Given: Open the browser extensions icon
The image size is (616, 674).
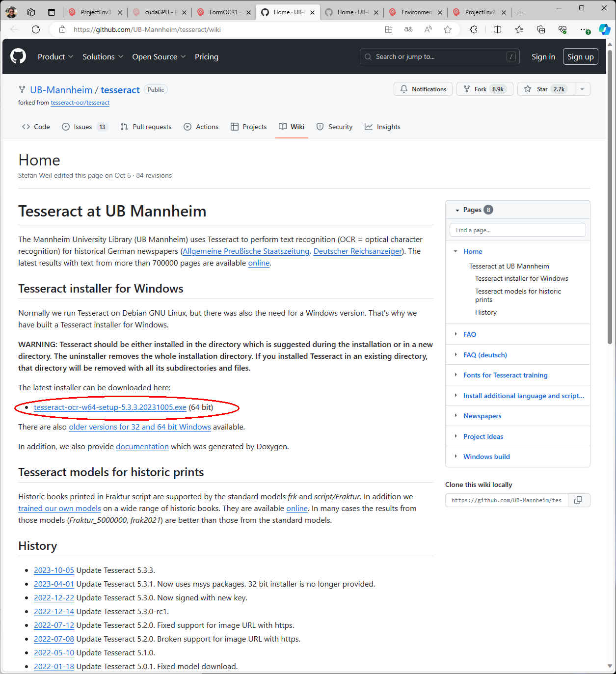Looking at the screenshot, I should pos(474,29).
